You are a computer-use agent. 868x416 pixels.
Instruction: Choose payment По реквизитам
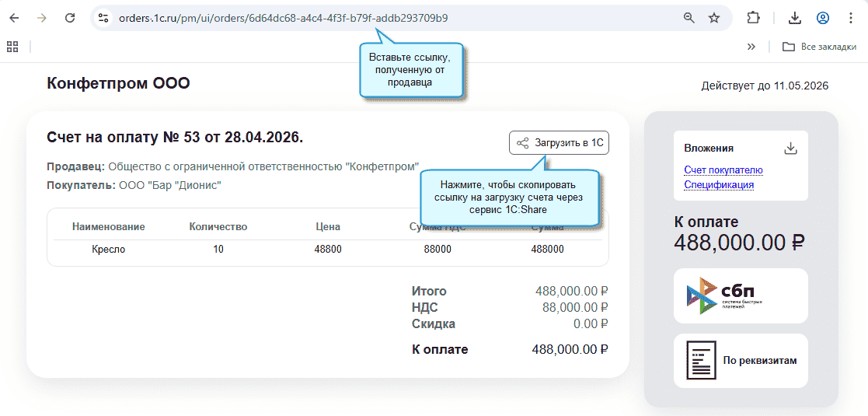[x=741, y=361]
